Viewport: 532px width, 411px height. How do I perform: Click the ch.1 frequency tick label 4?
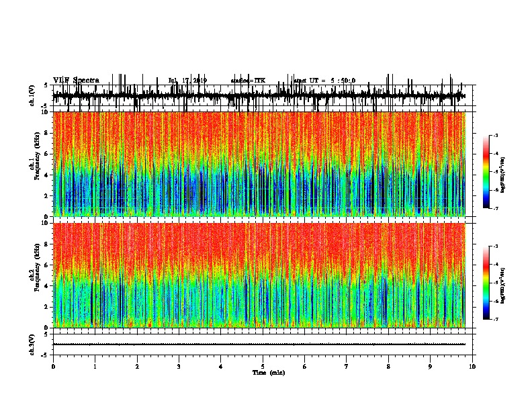[47, 175]
